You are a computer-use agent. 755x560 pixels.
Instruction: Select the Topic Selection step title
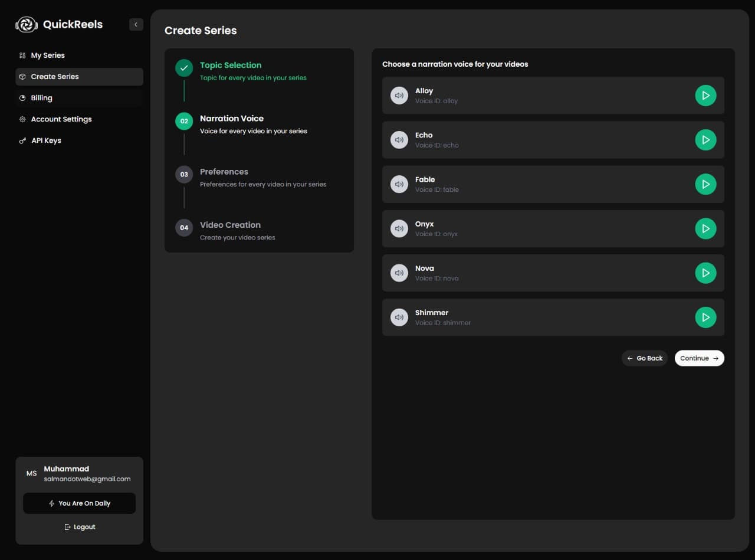231,65
